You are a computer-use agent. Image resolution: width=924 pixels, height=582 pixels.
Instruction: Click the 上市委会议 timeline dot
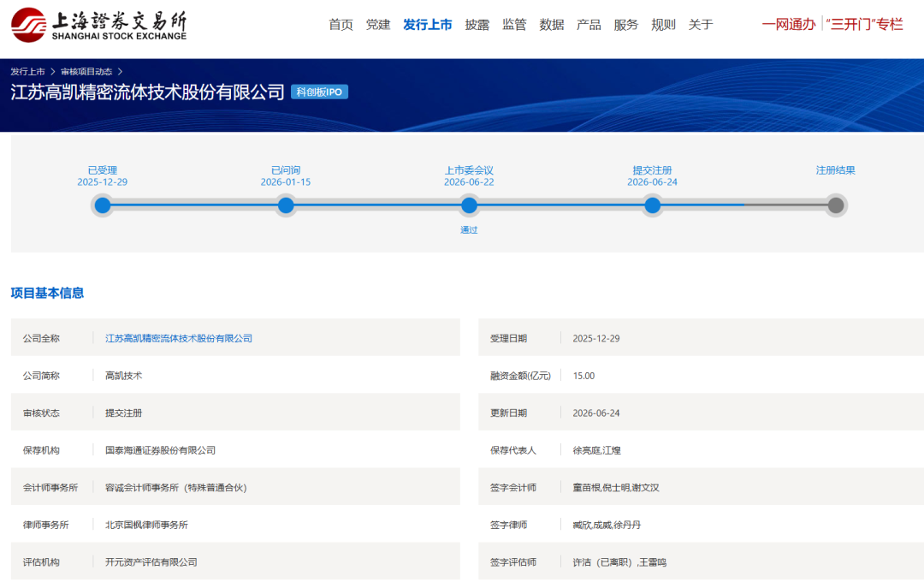pos(469,205)
